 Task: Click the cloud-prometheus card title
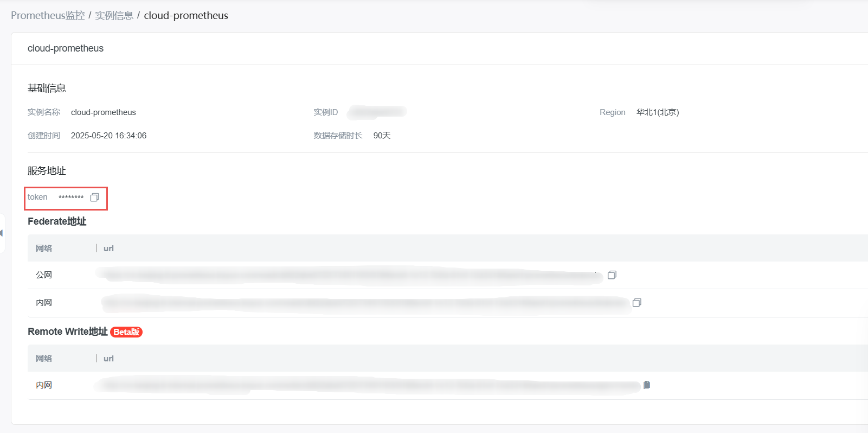click(66, 48)
